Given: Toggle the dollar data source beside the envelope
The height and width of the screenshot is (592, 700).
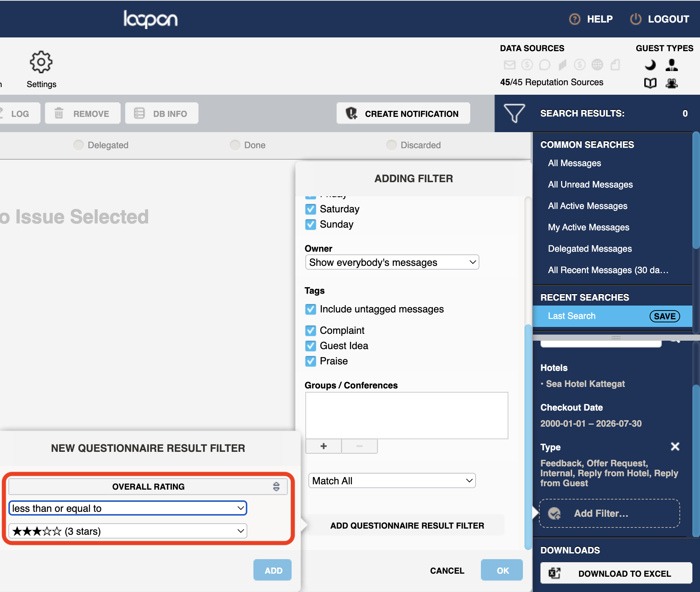Looking at the screenshot, I should [527, 65].
